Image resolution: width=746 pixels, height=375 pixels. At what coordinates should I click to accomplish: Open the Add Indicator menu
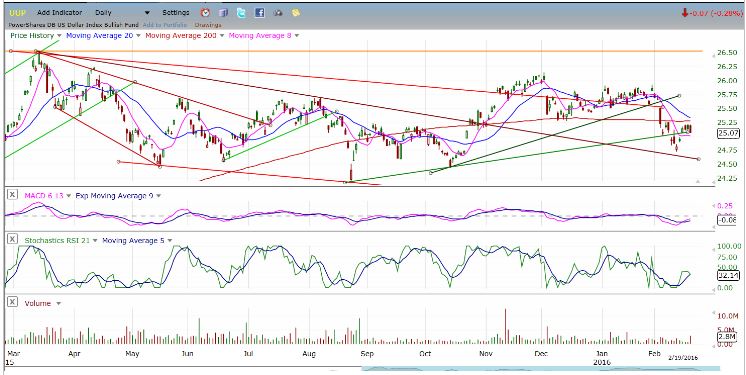[59, 13]
